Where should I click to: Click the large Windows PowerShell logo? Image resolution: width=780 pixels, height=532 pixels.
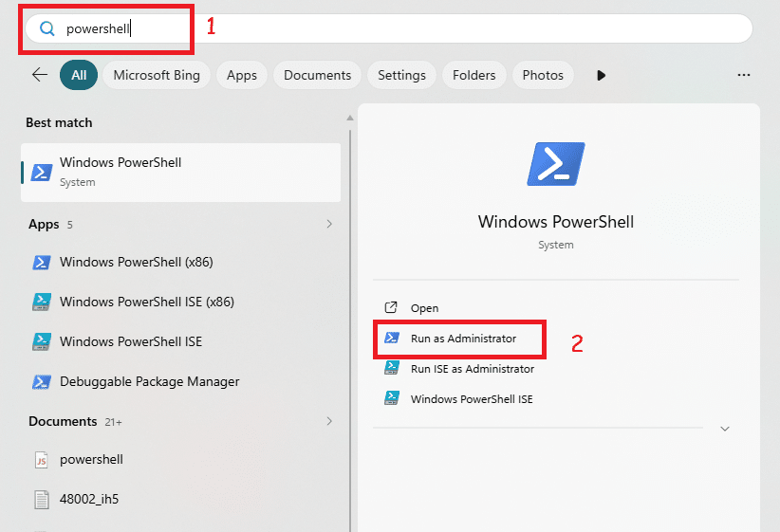(x=555, y=163)
